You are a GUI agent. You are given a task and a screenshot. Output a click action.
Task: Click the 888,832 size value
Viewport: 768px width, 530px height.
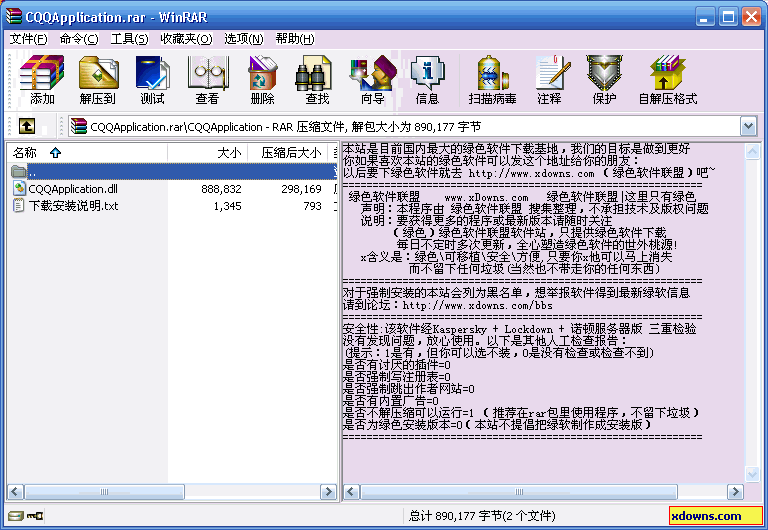pos(221,189)
